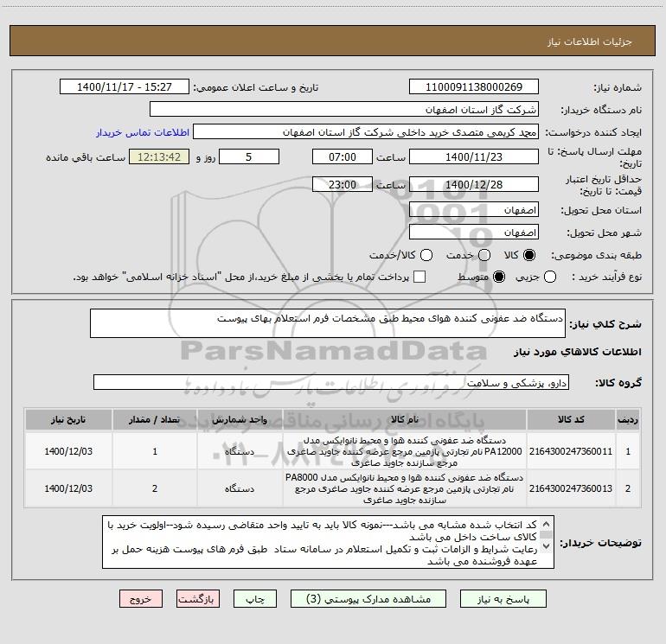
Task: Click the تاریخ نیاز column header
Action: click(x=68, y=419)
